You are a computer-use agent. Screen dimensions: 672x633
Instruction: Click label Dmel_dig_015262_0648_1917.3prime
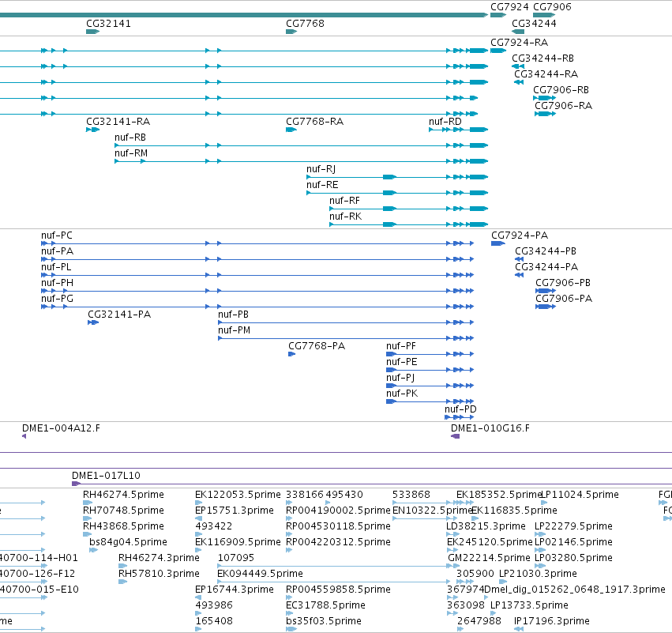pos(575,590)
